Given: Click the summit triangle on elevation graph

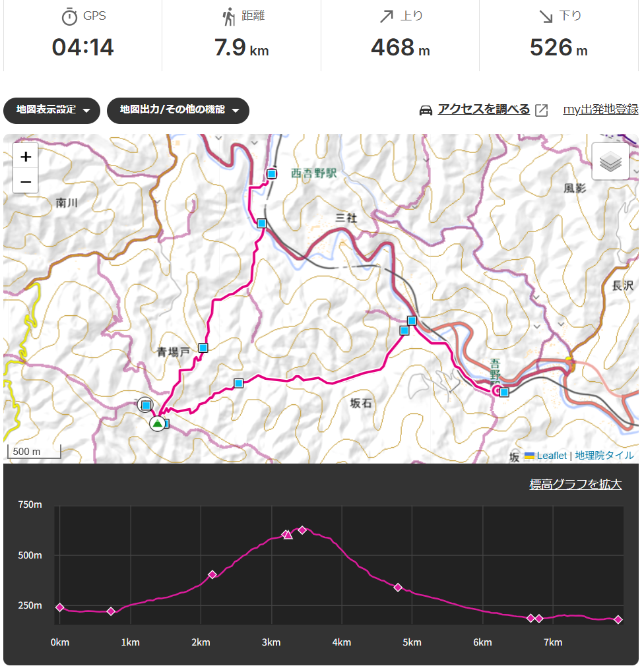Looking at the screenshot, I should click(x=288, y=534).
